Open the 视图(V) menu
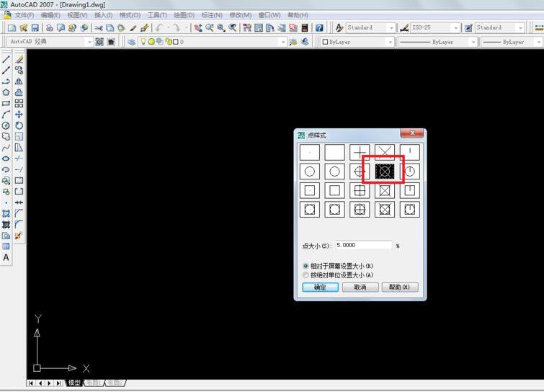This screenshot has width=544, height=392. tap(77, 15)
